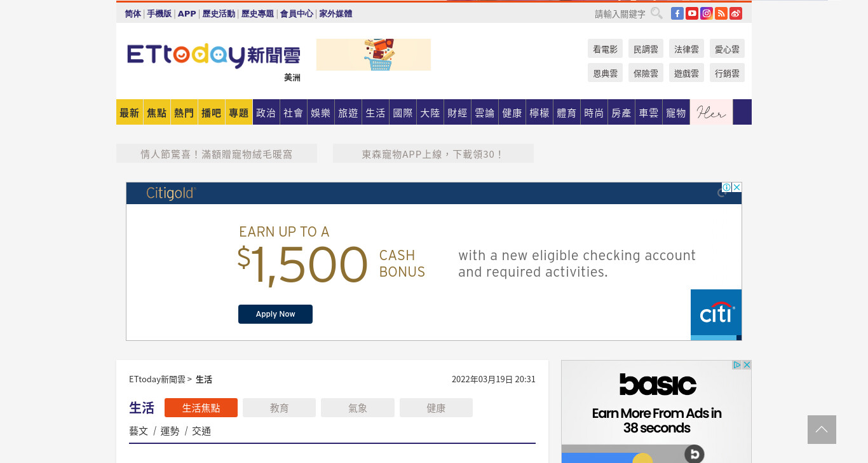Open ETtoday Facebook page icon
This screenshot has width=868, height=463.
point(677,13)
